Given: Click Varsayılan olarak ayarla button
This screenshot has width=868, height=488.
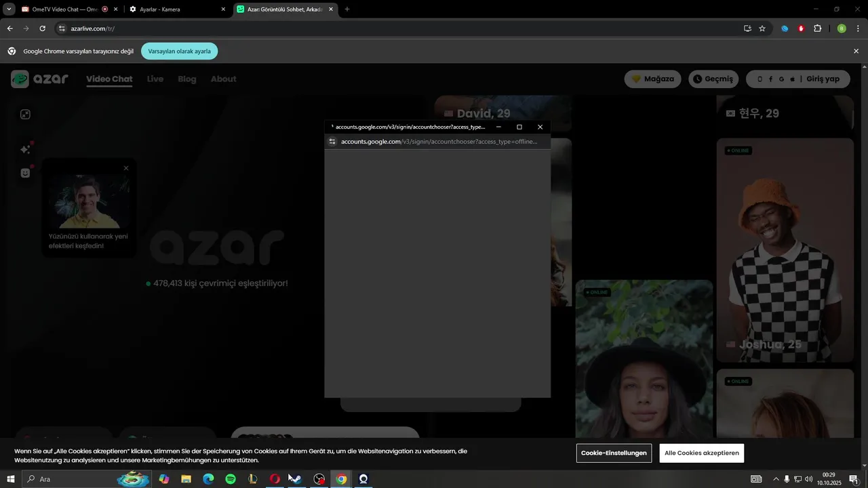Looking at the screenshot, I should pos(180,52).
